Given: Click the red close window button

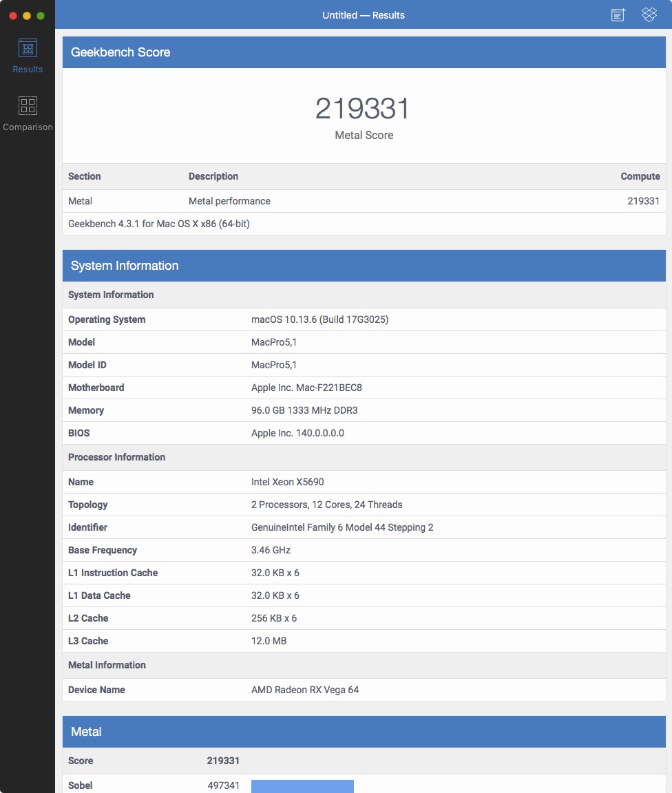Looking at the screenshot, I should coord(13,16).
